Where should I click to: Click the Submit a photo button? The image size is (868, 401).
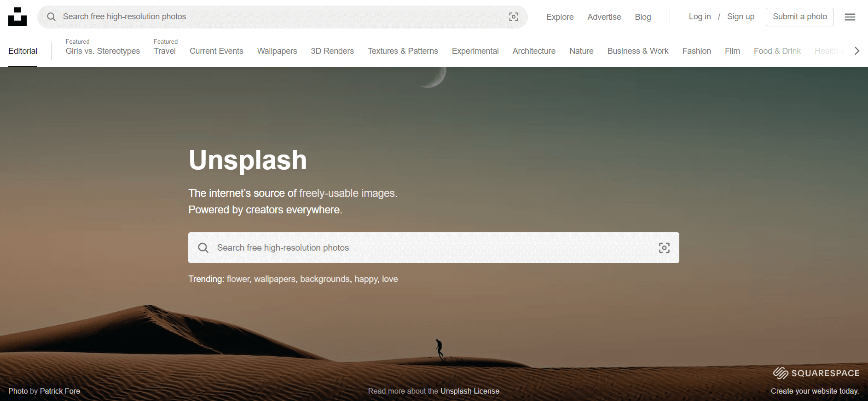[x=800, y=17]
